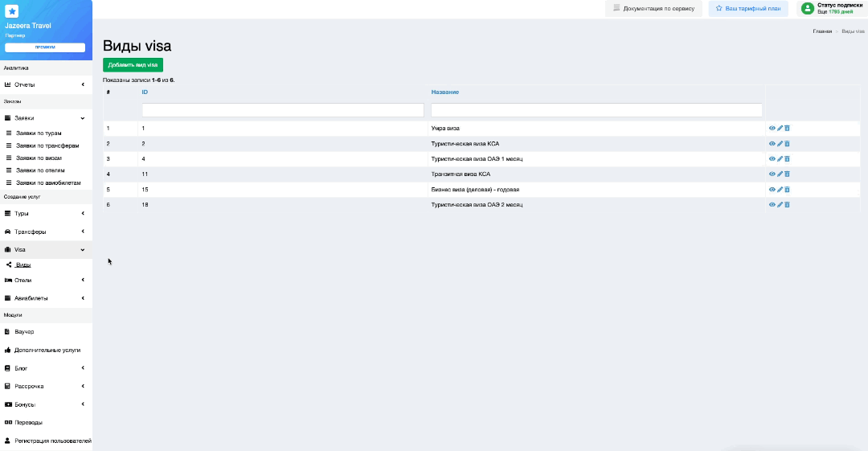Screen dimensions: 868x451
Task: Open the Переводы sidebar item
Action: click(x=29, y=422)
